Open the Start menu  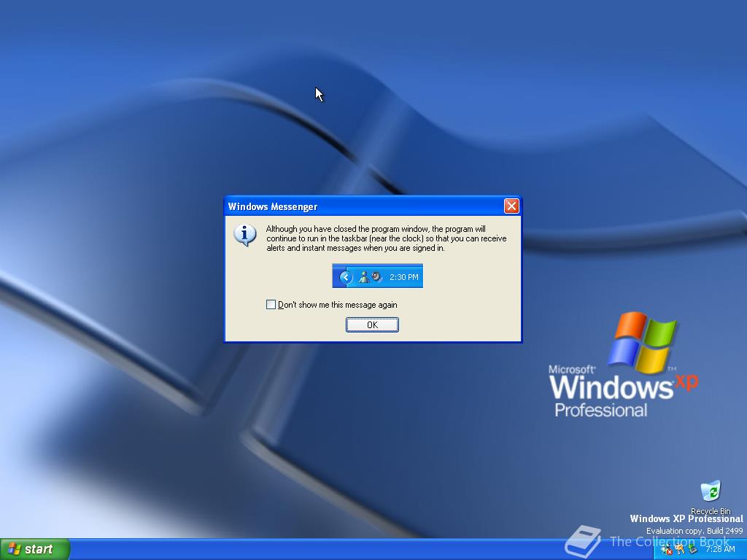click(35, 549)
